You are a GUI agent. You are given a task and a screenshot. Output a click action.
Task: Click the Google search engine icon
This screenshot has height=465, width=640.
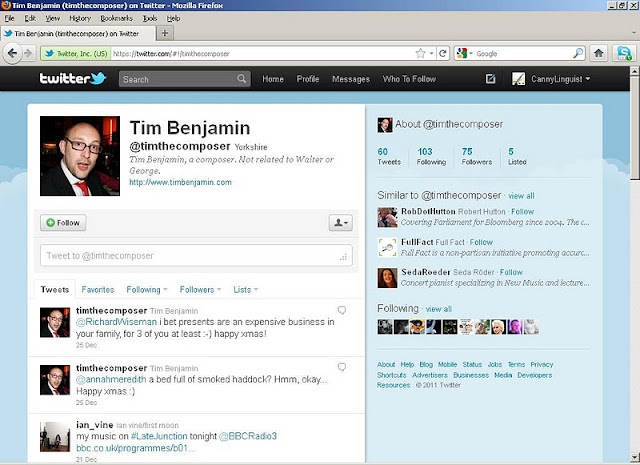tap(462, 53)
